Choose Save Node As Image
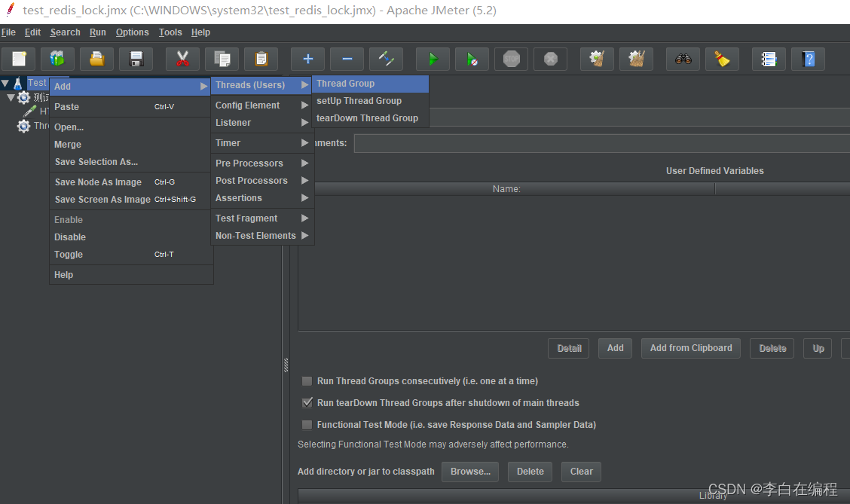850x504 pixels. 130,182
